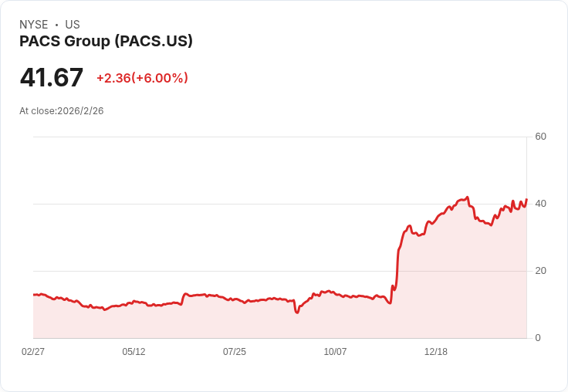Click the highest peak of the price line
This screenshot has width=568, height=392.
pos(468,198)
